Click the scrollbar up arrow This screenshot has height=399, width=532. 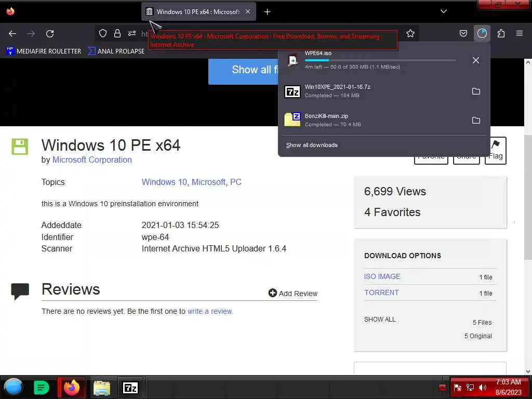(528, 62)
